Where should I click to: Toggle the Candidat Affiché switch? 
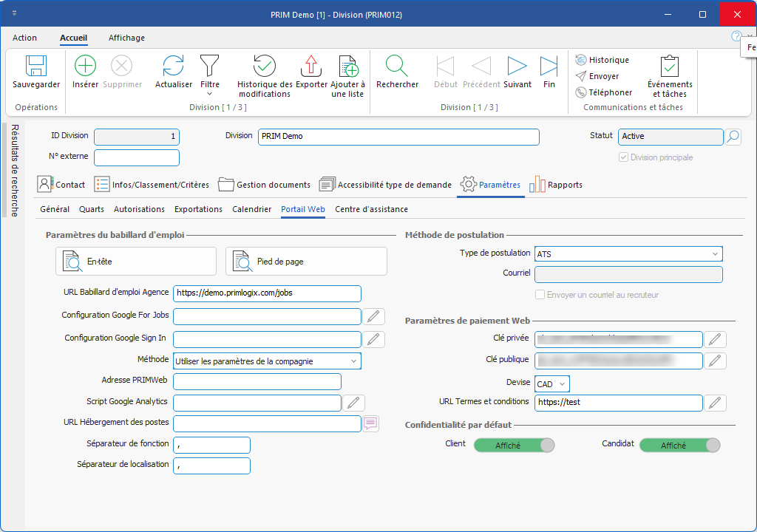[x=679, y=446]
